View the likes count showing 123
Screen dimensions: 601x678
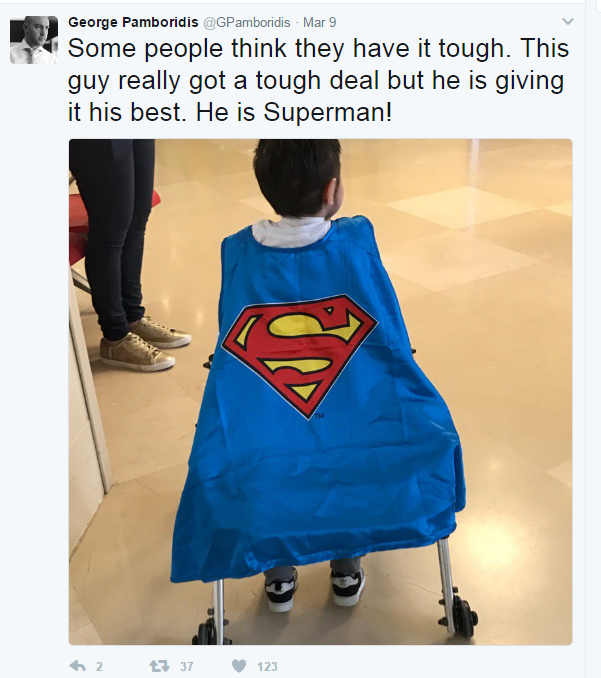(x=267, y=666)
